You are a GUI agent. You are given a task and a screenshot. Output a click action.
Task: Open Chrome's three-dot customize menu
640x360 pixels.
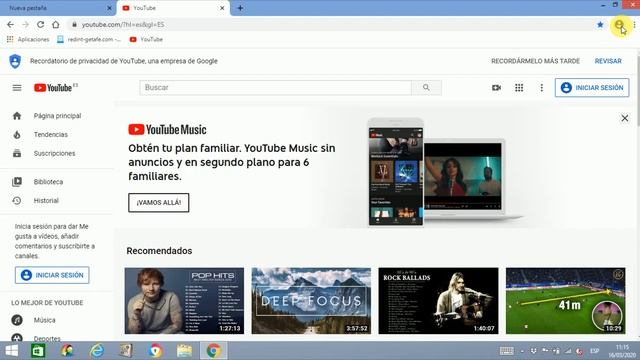pyautogui.click(x=634, y=24)
